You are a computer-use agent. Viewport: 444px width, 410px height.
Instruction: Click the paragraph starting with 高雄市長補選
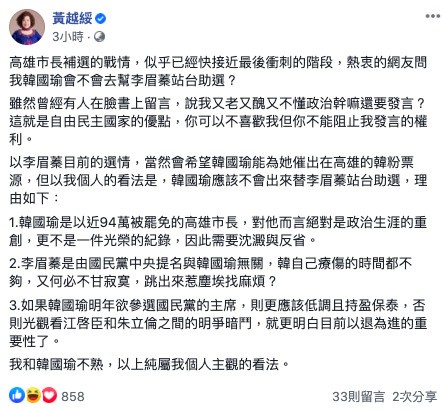coord(218,71)
